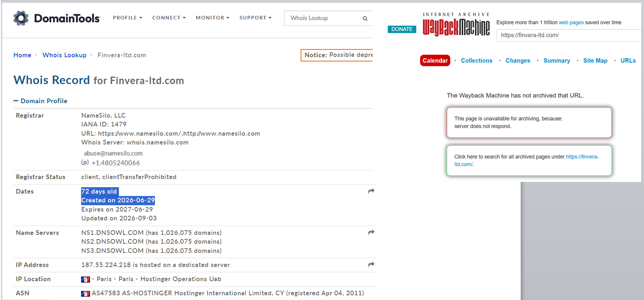This screenshot has height=300, width=644.
Task: Click the NS1.DNSOWL.COM name server entry
Action: 151,233
